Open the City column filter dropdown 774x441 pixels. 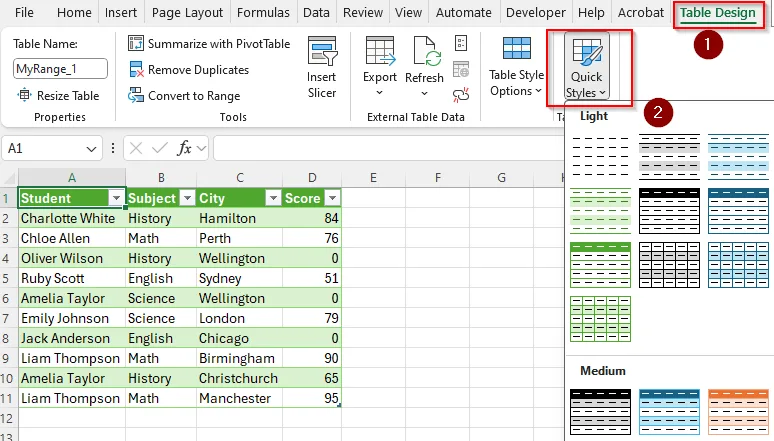[273, 198]
